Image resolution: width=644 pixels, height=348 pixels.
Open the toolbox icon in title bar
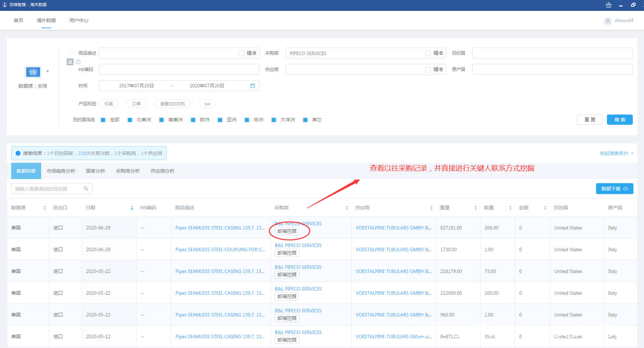click(609, 5)
